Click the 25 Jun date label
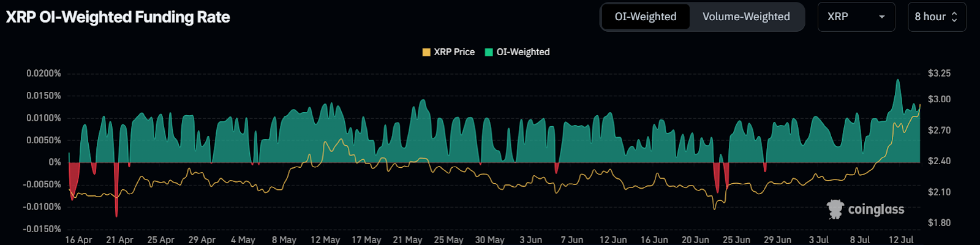980x245 pixels. pos(736,240)
